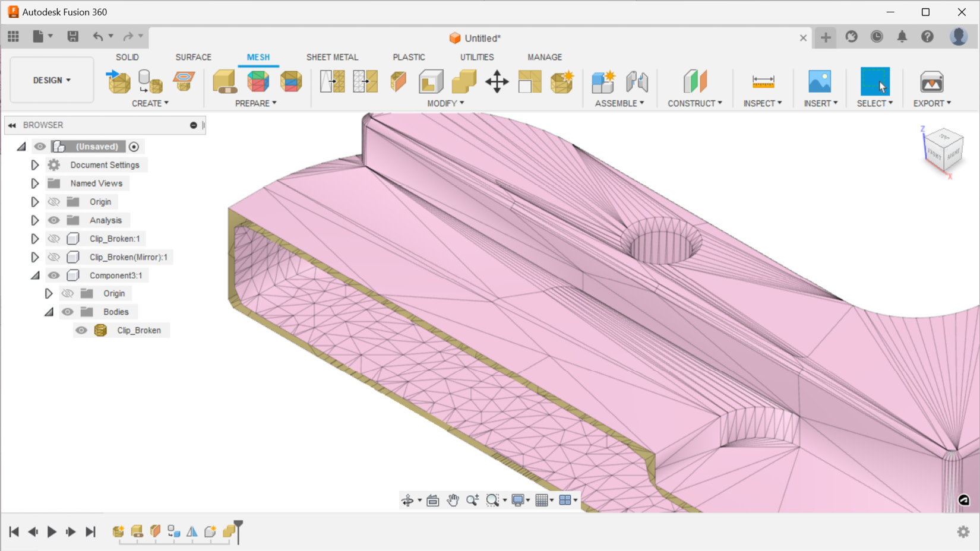Image resolution: width=980 pixels, height=551 pixels.
Task: Switch to the SHEET METAL tab
Action: 332,57
